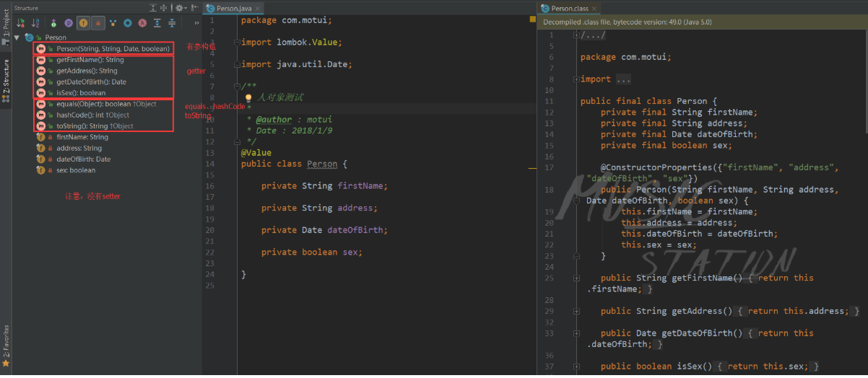The height and width of the screenshot is (378, 868).
Task: Expand folded getAddress() body in Person.class
Action: coord(576,311)
